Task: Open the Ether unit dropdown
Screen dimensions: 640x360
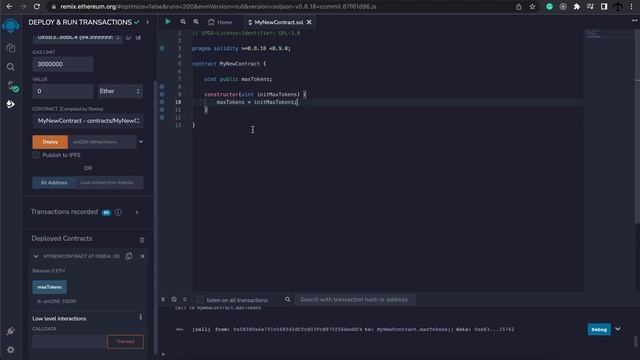Action: pos(120,91)
